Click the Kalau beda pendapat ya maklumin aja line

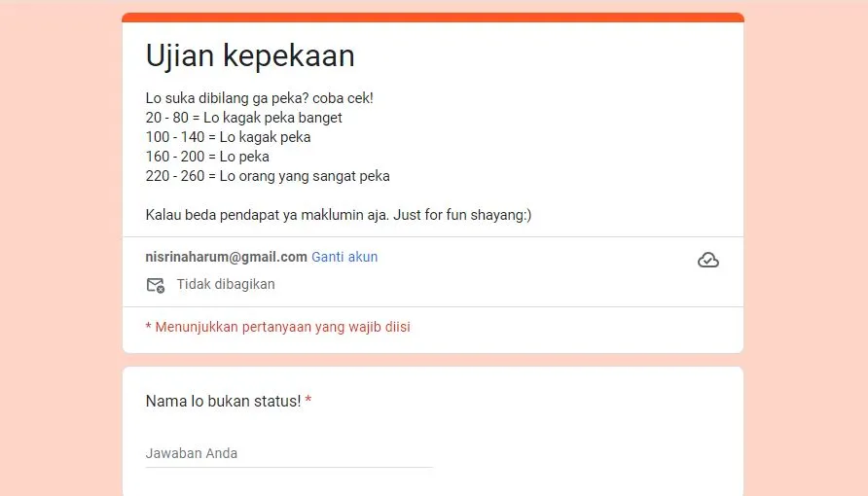click(x=339, y=215)
